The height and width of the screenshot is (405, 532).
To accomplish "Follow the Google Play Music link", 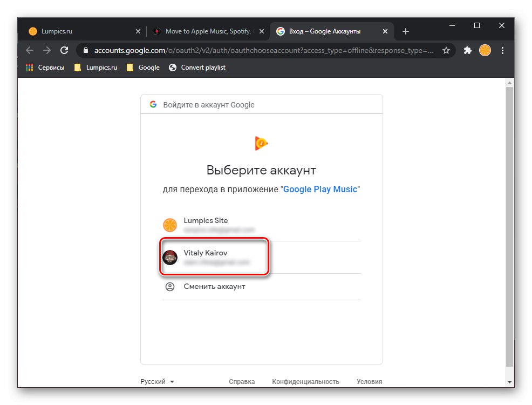I will coord(320,190).
